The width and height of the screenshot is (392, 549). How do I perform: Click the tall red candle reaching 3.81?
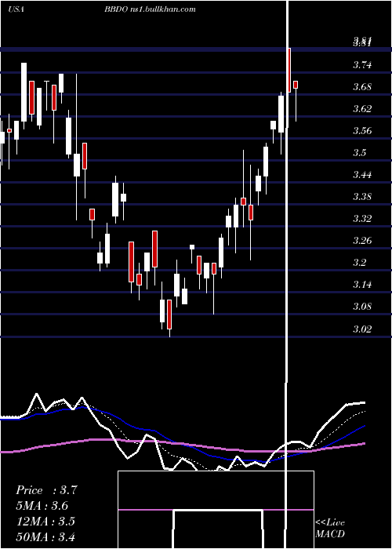tap(289, 70)
